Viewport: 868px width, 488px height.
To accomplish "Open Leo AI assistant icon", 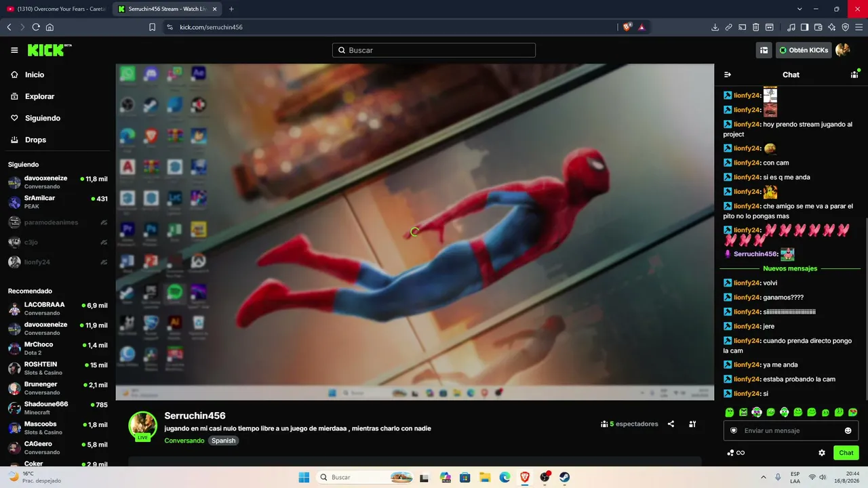I will pos(832,27).
